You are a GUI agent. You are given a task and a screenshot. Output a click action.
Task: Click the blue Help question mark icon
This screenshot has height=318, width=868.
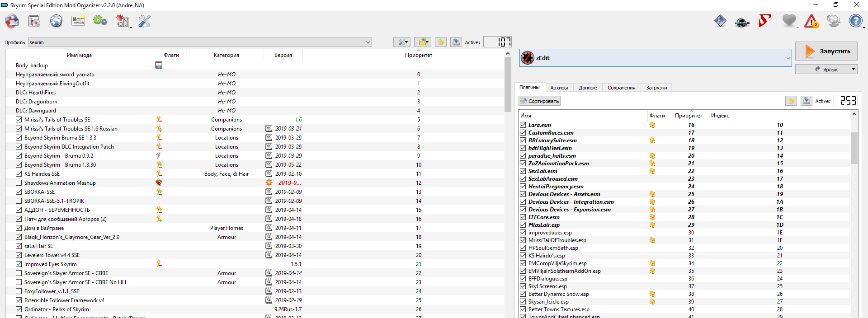855,21
